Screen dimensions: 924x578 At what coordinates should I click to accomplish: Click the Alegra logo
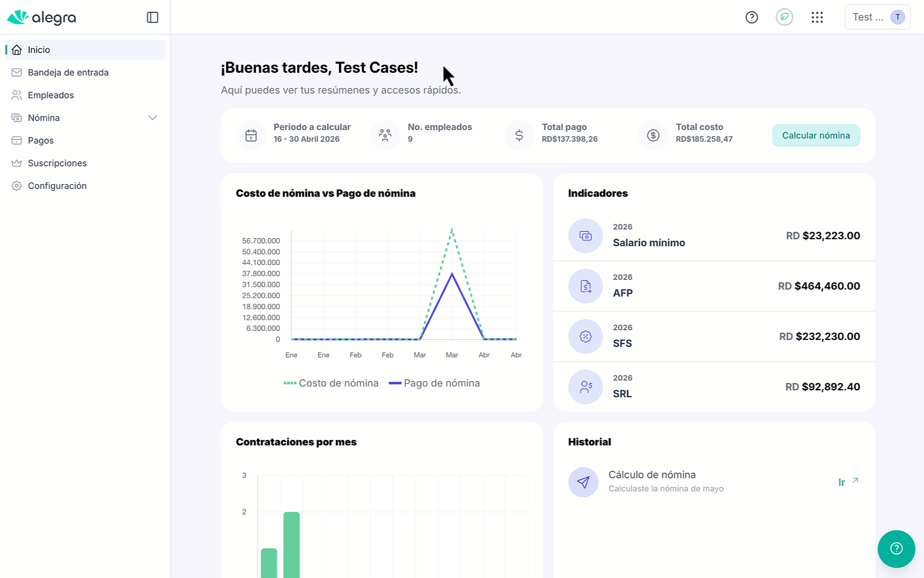pos(42,18)
